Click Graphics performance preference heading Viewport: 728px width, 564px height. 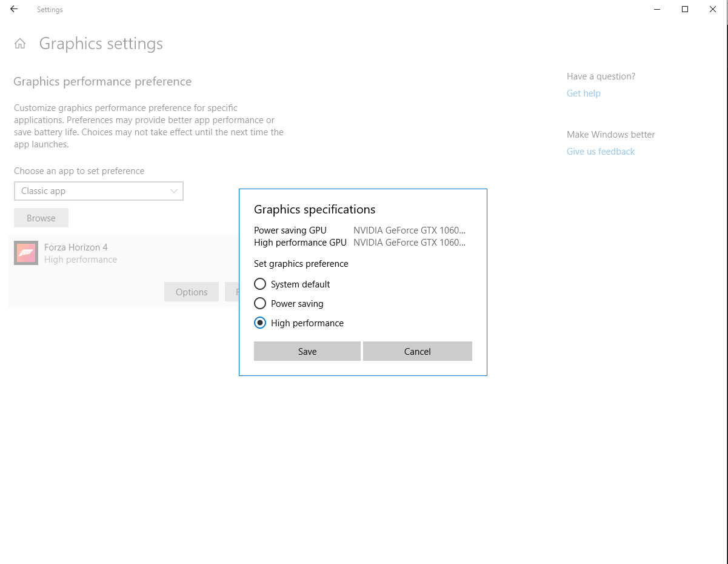pyautogui.click(x=102, y=81)
